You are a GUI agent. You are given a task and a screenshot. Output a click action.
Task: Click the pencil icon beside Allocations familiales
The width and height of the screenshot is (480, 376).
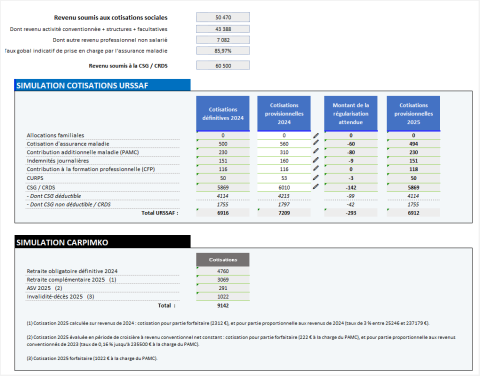(x=316, y=135)
